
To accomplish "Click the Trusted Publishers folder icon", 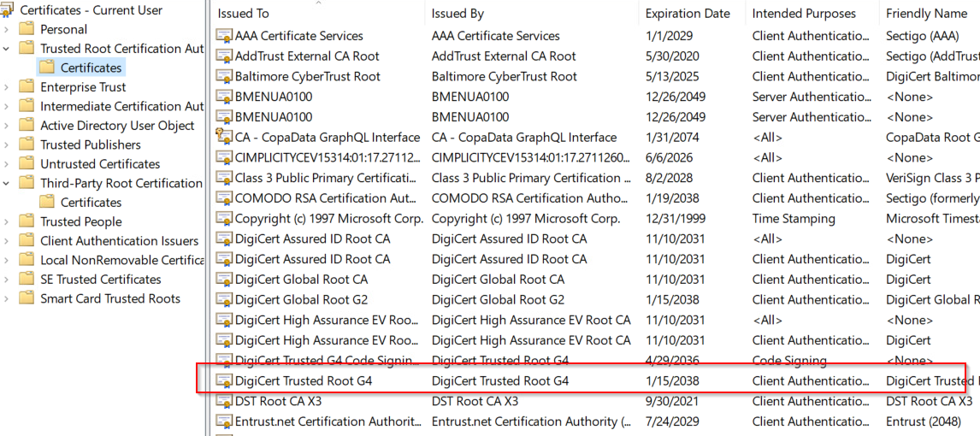I will pyautogui.click(x=27, y=145).
